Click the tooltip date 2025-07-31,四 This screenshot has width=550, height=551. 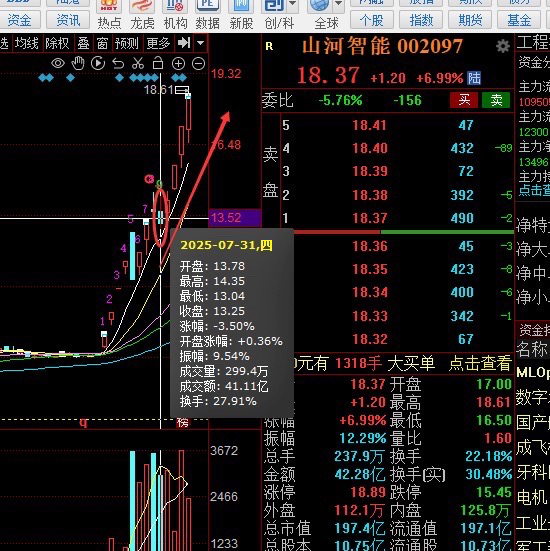tap(226, 245)
